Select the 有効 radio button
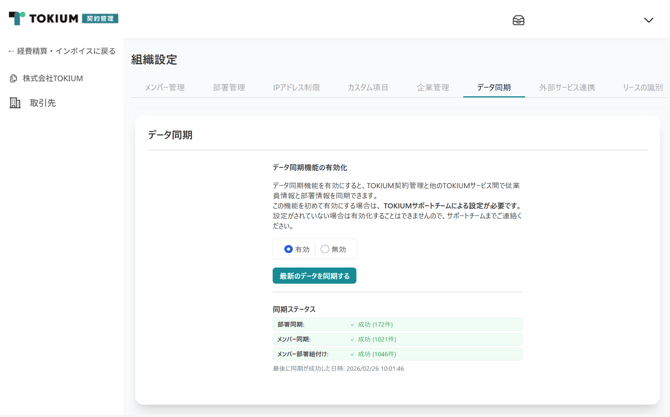Viewport: 670px width, 417px height. point(288,249)
